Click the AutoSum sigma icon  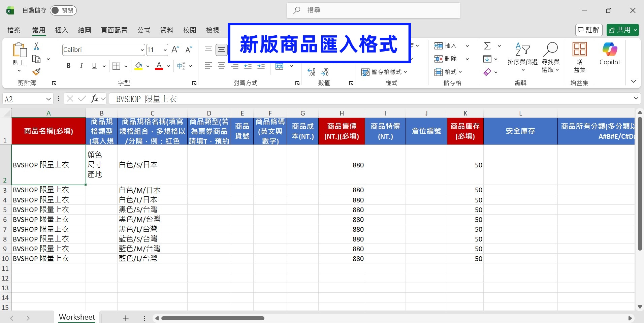coord(487,46)
